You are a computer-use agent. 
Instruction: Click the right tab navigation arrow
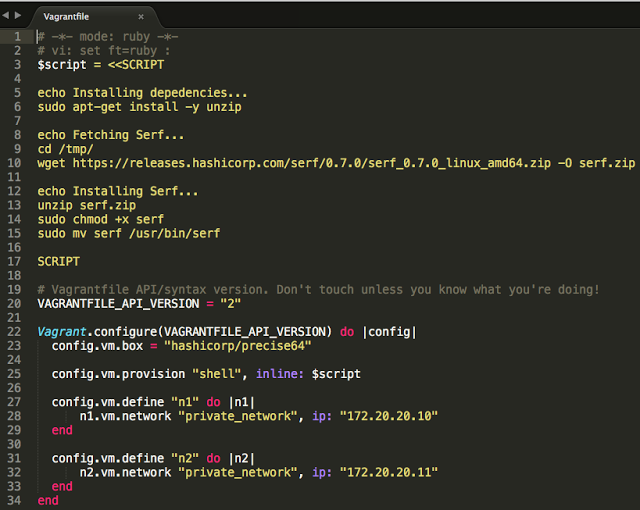tap(20, 16)
